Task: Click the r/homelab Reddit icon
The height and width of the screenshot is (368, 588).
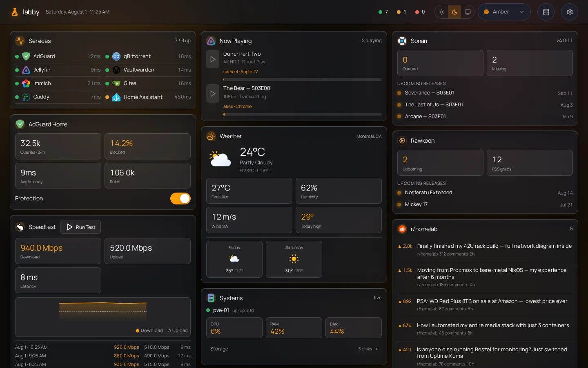Action: click(402, 229)
